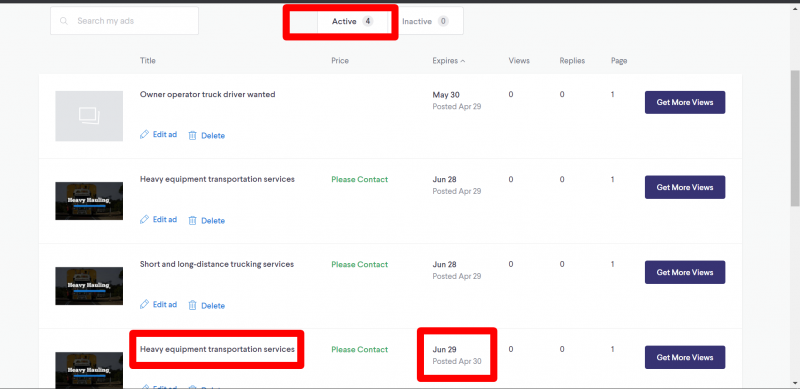Click Get More Views for Short and long-distance ad
This screenshot has height=389, width=800.
(685, 273)
